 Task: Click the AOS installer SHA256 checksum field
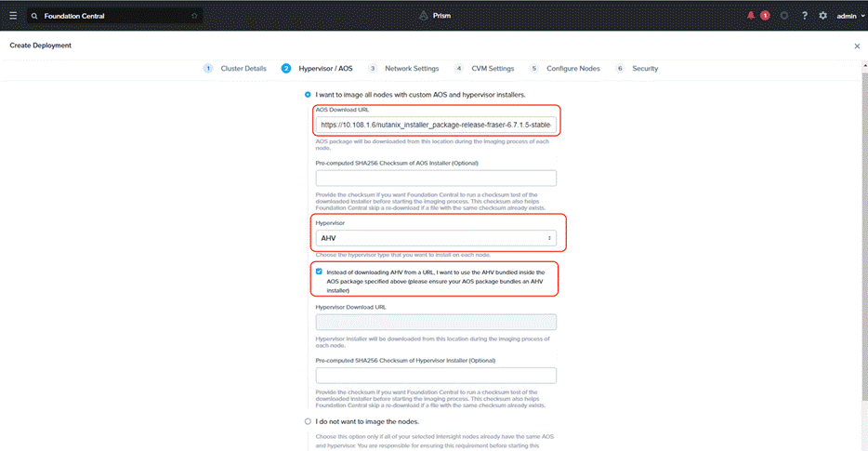coord(436,179)
